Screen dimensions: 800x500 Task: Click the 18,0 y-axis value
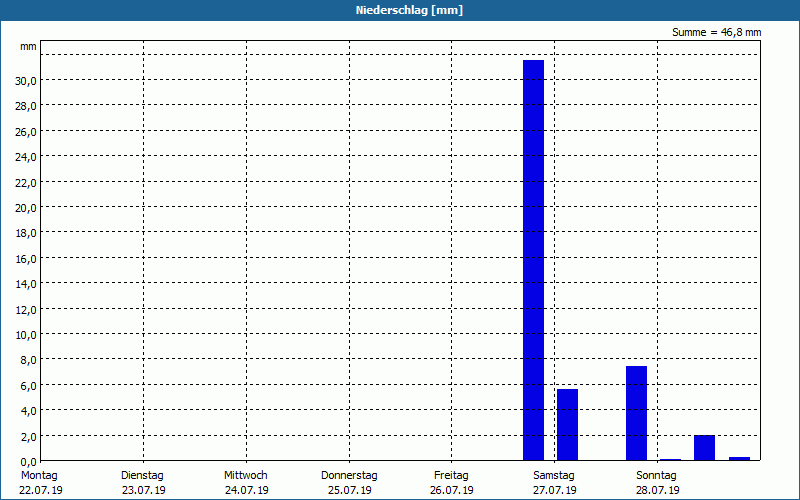point(26,233)
